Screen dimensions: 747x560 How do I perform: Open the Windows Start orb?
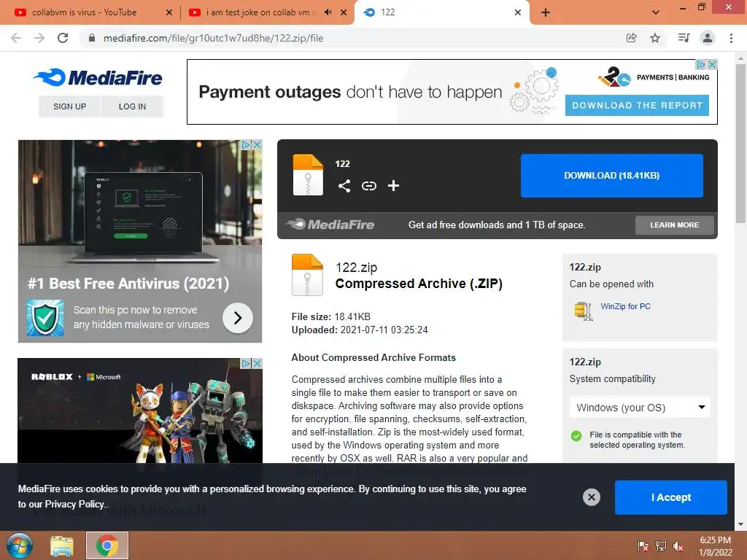(x=20, y=545)
